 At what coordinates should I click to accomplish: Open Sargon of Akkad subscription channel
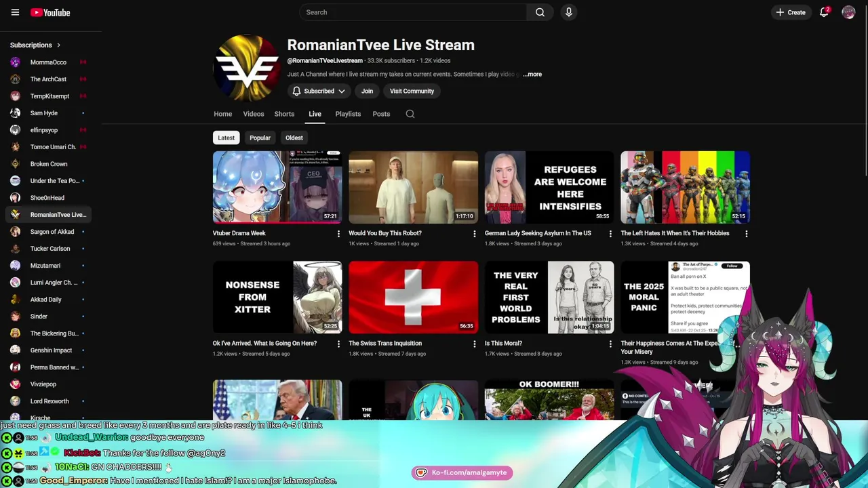(x=49, y=232)
